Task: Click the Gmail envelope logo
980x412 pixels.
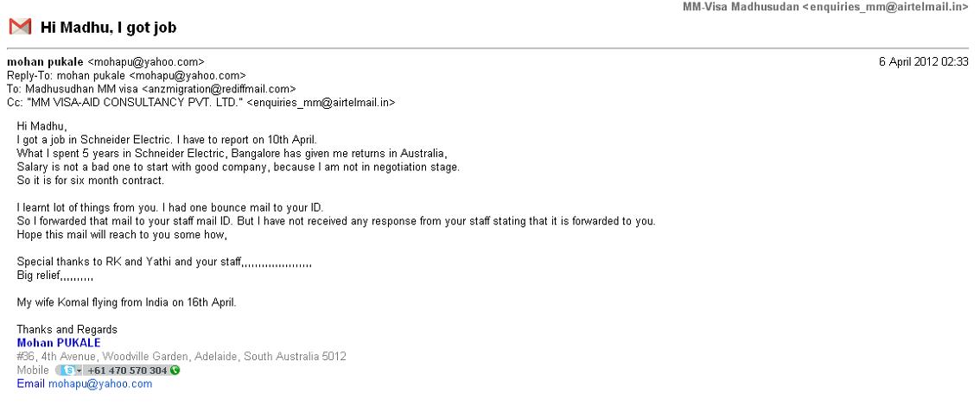Action: (x=20, y=27)
